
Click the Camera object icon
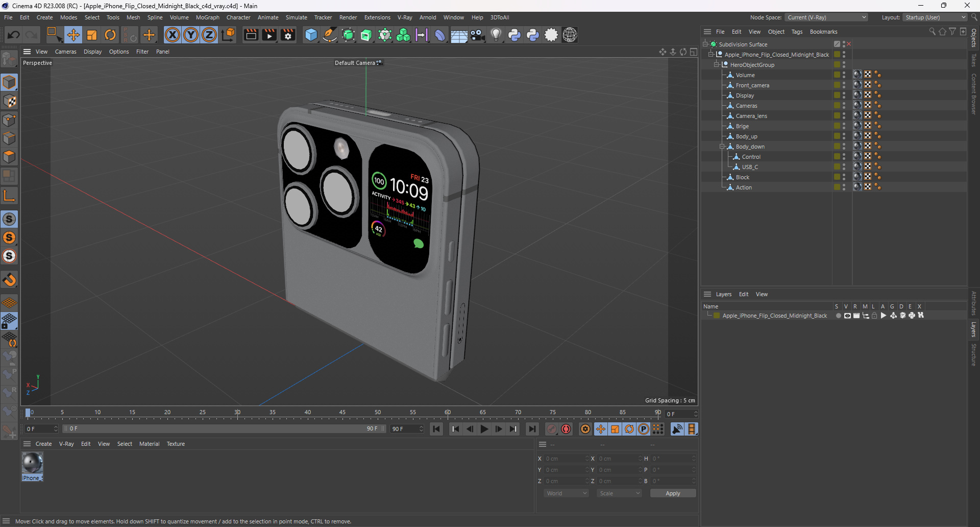point(477,35)
